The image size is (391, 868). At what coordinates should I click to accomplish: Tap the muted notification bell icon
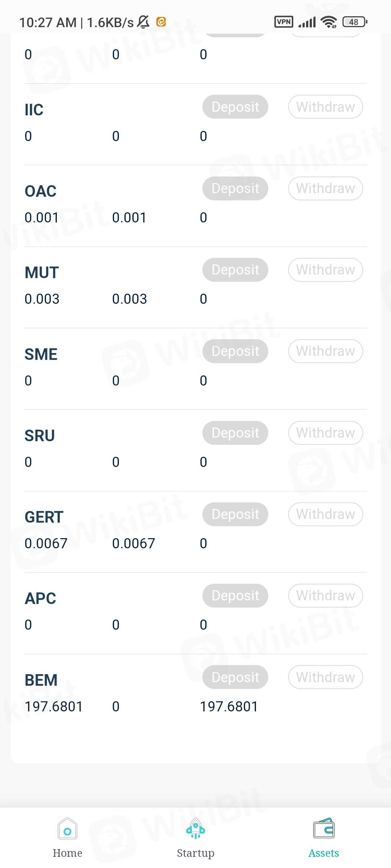pyautogui.click(x=143, y=22)
